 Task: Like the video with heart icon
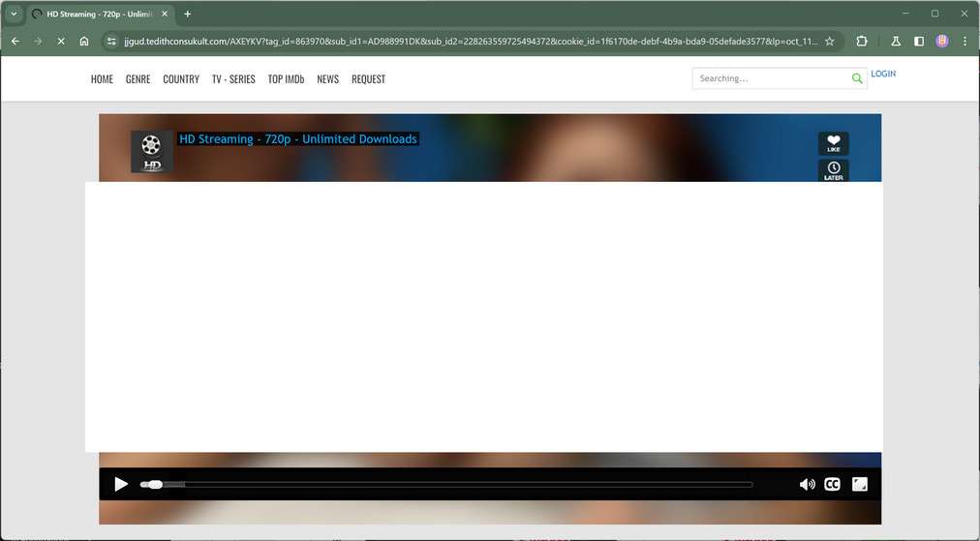(833, 143)
